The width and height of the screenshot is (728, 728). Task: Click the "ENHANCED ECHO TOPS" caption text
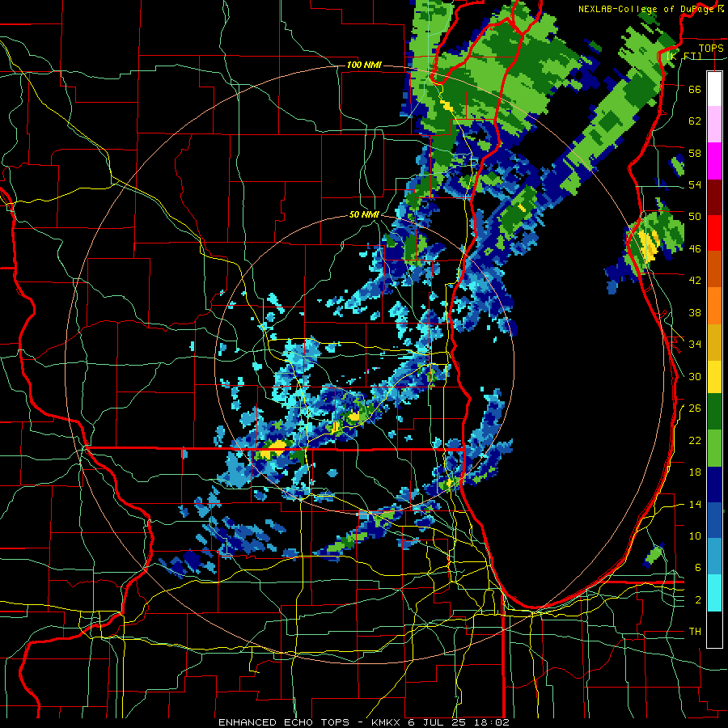[284, 722]
